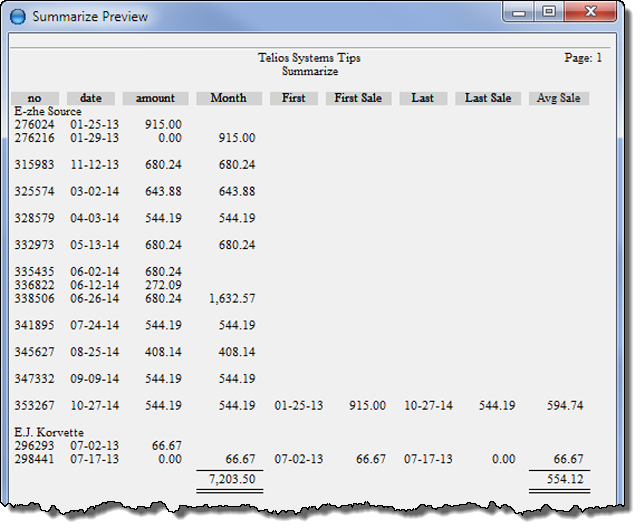The width and height of the screenshot is (640, 532).
Task: Click the 'Month' column header
Action: pyautogui.click(x=228, y=98)
